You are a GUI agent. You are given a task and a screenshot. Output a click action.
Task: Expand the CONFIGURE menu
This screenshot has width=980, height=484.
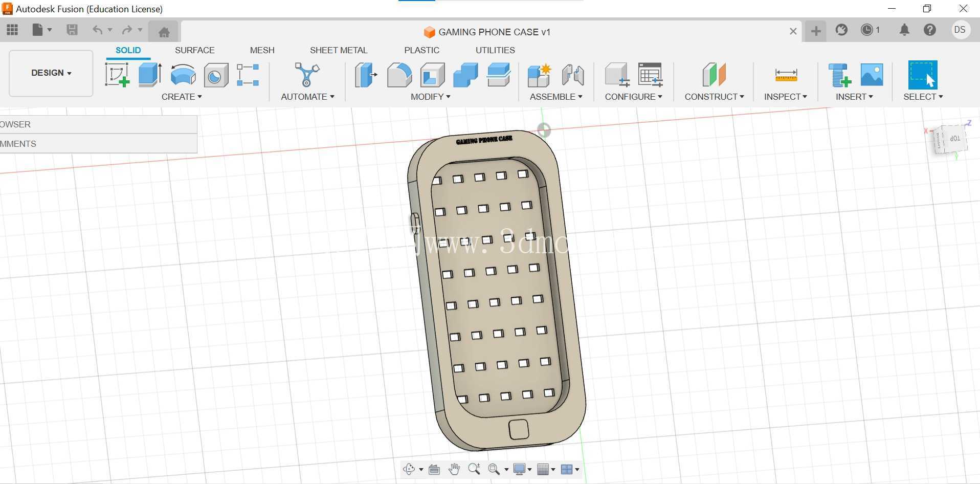(634, 97)
